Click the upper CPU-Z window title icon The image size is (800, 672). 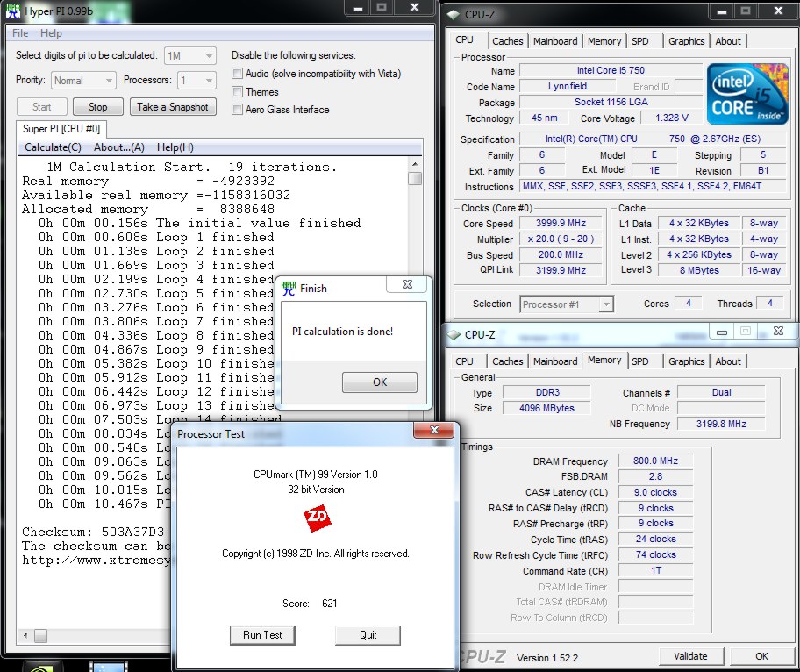click(x=453, y=15)
